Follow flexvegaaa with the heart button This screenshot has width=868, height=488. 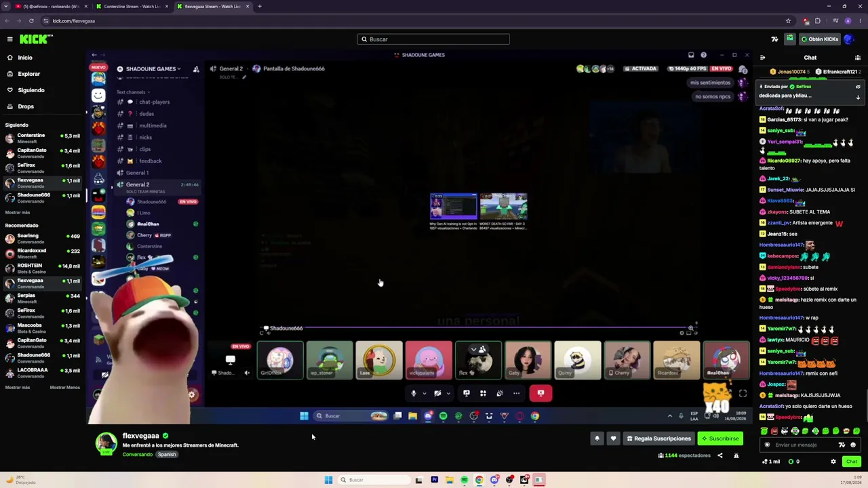coord(614,439)
